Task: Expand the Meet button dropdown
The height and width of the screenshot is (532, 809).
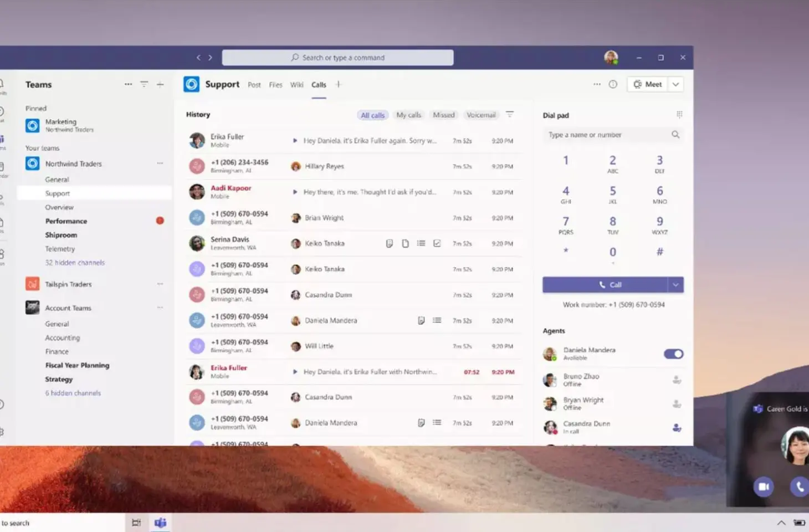Action: click(x=675, y=84)
